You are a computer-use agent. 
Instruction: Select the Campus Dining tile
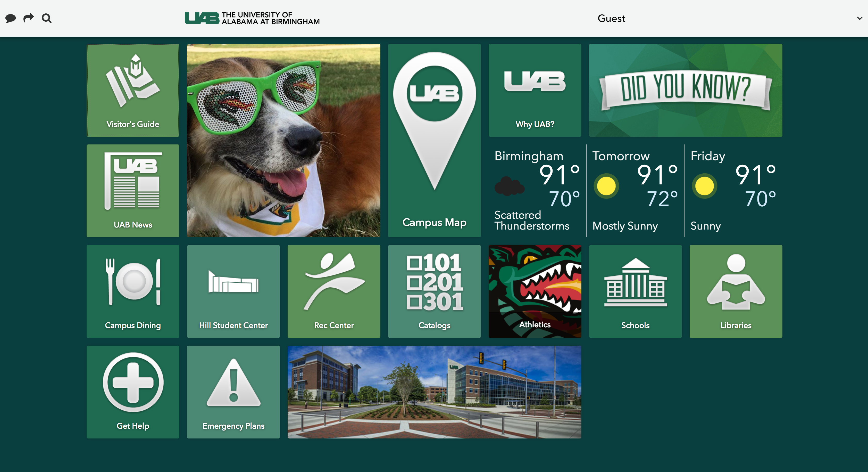[x=133, y=291]
